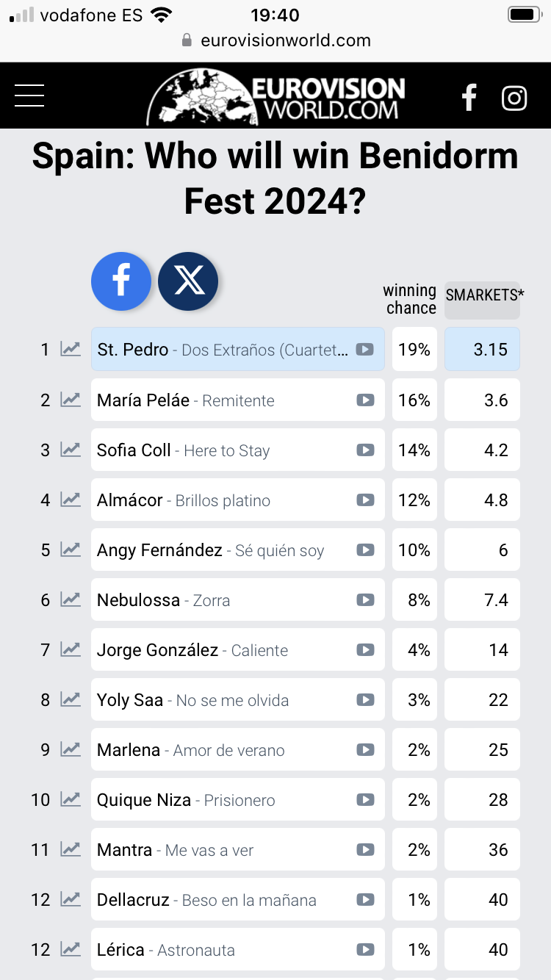This screenshot has width=551, height=980.
Task: Open Jorge González - Caliente entry
Action: pyautogui.click(x=237, y=649)
